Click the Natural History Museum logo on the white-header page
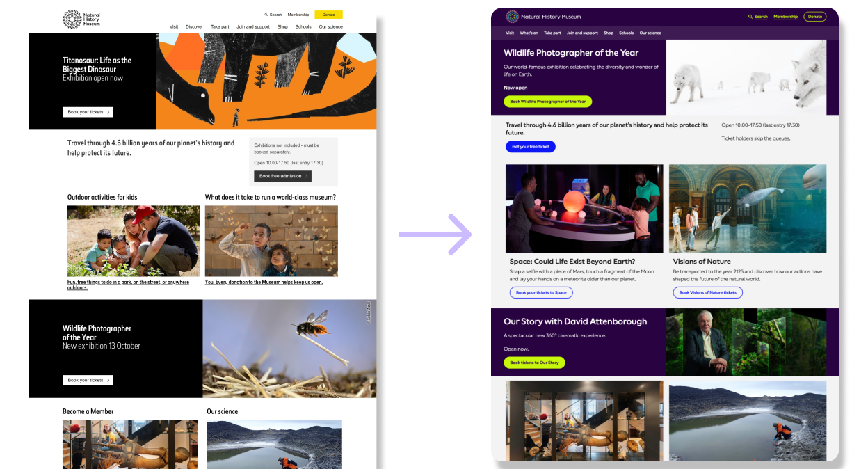This screenshot has height=469, width=868. coord(82,19)
